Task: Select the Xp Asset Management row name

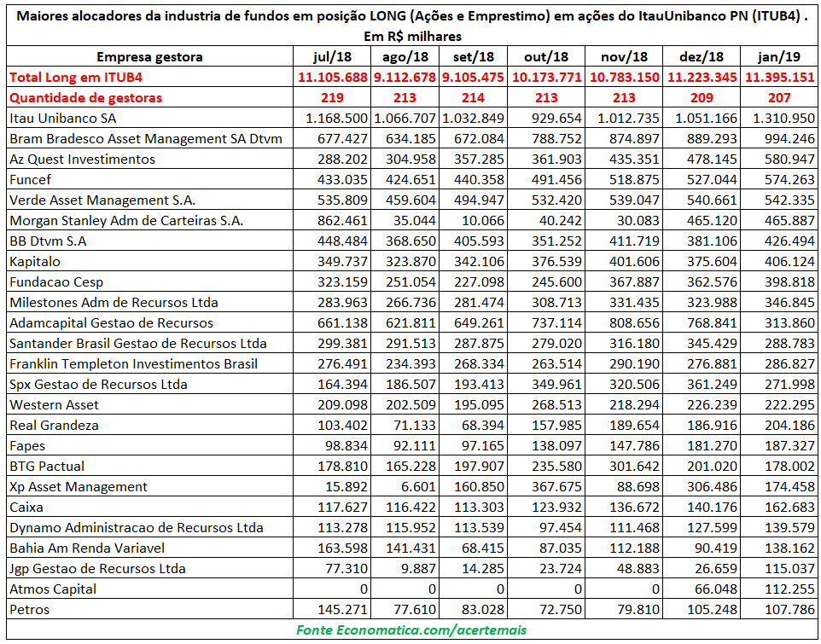Action: coord(79,487)
